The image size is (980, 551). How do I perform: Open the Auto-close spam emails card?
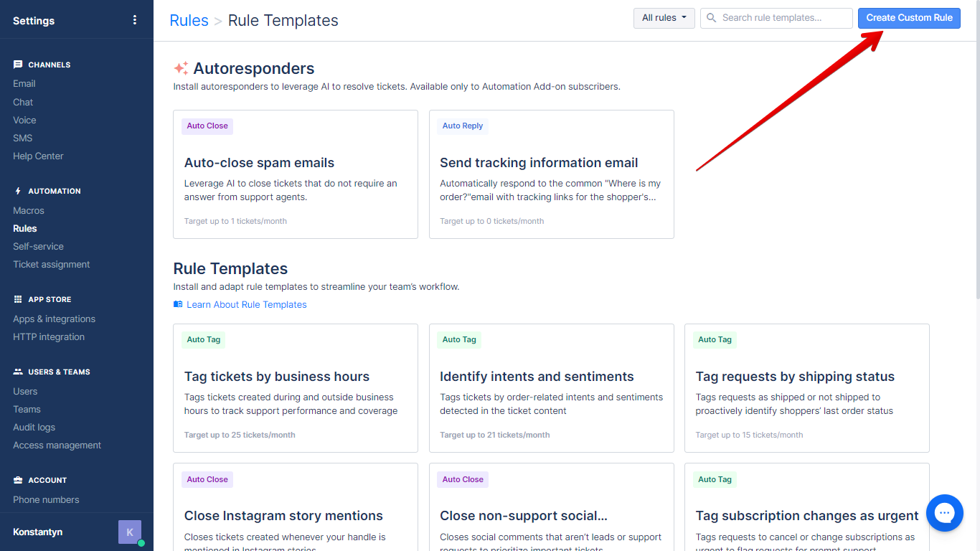pos(295,174)
